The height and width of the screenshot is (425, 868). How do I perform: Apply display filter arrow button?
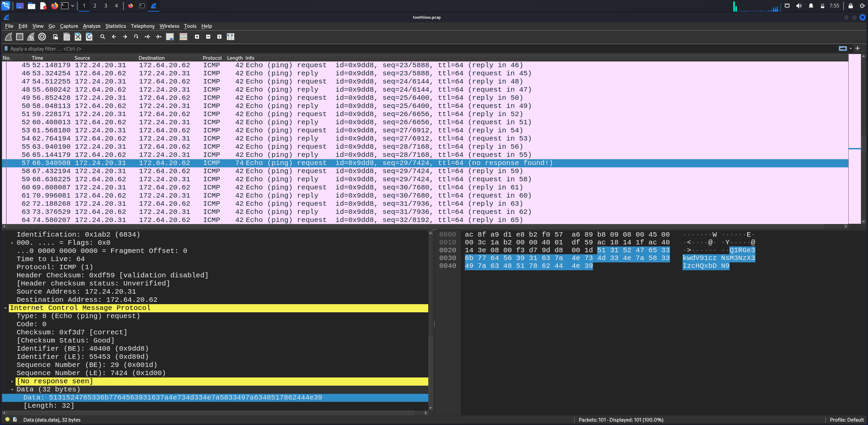[843, 49]
